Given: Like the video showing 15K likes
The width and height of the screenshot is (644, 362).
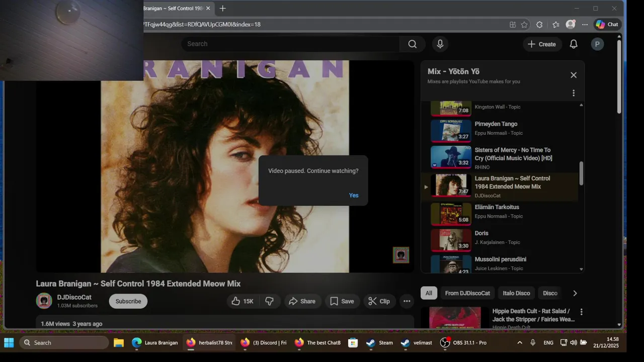Looking at the screenshot, I should click(x=243, y=301).
